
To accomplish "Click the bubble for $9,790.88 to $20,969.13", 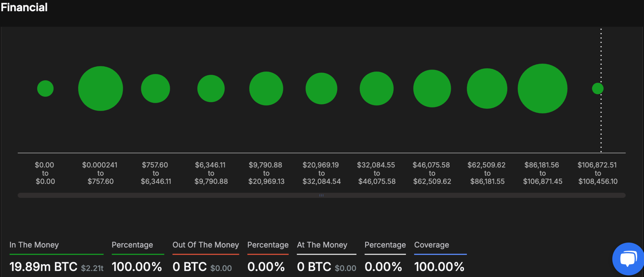I will coord(266,88).
